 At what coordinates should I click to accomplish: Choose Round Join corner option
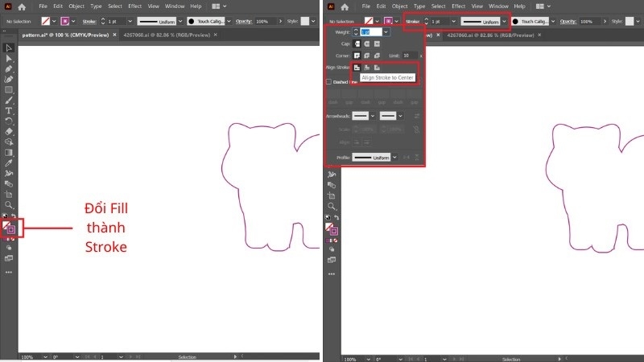pyautogui.click(x=367, y=56)
